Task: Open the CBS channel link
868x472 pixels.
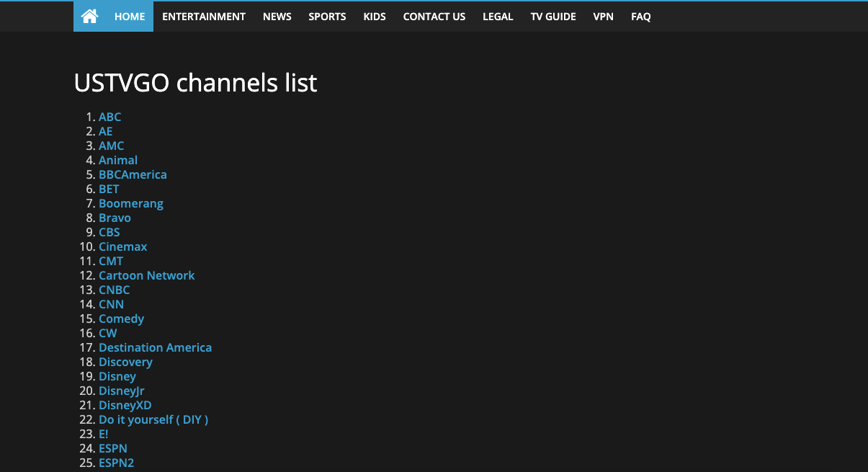Action: [x=109, y=232]
